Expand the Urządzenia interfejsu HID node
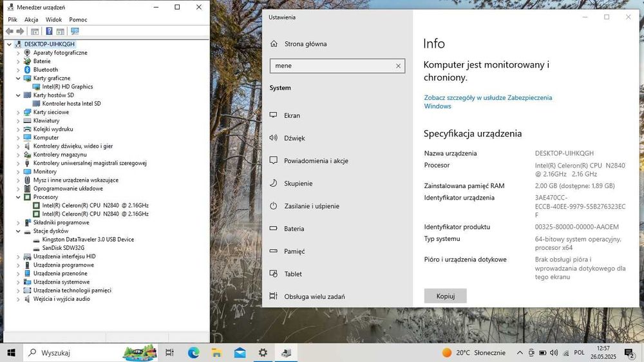The height and width of the screenshot is (362, 644). pyautogui.click(x=18, y=256)
